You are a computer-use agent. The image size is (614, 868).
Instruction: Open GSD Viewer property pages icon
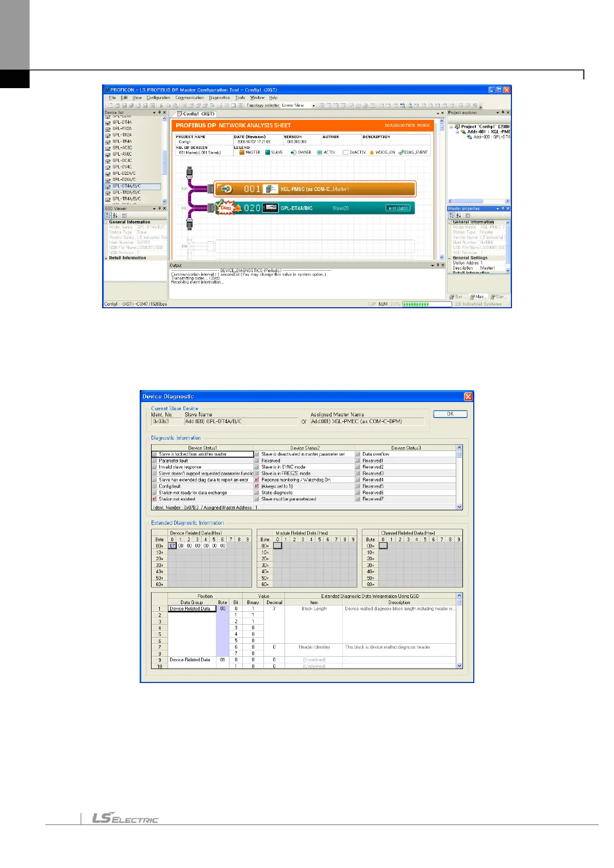(124, 215)
